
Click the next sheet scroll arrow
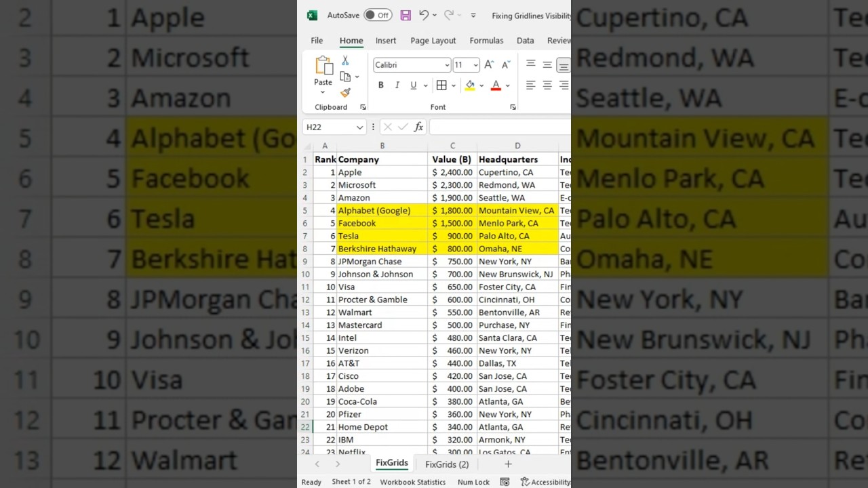point(338,464)
